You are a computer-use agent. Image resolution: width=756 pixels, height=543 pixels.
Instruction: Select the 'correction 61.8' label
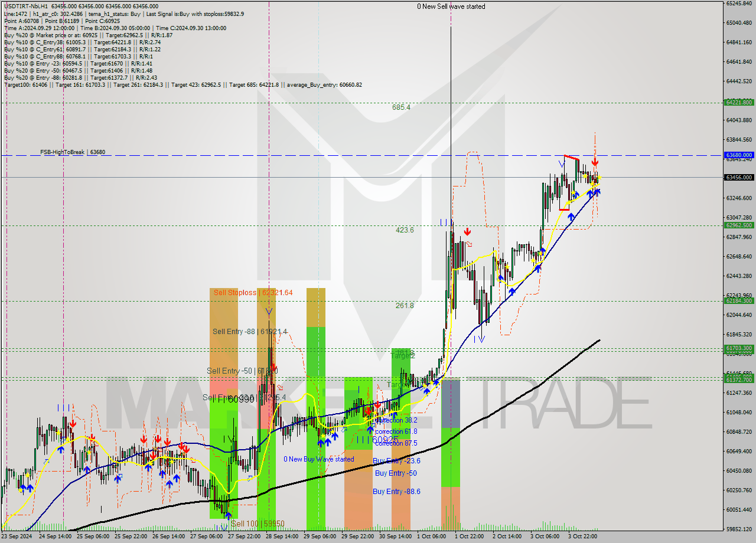(397, 431)
